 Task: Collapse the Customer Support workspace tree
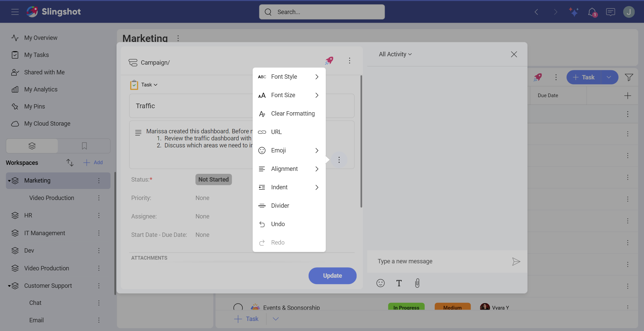9,286
